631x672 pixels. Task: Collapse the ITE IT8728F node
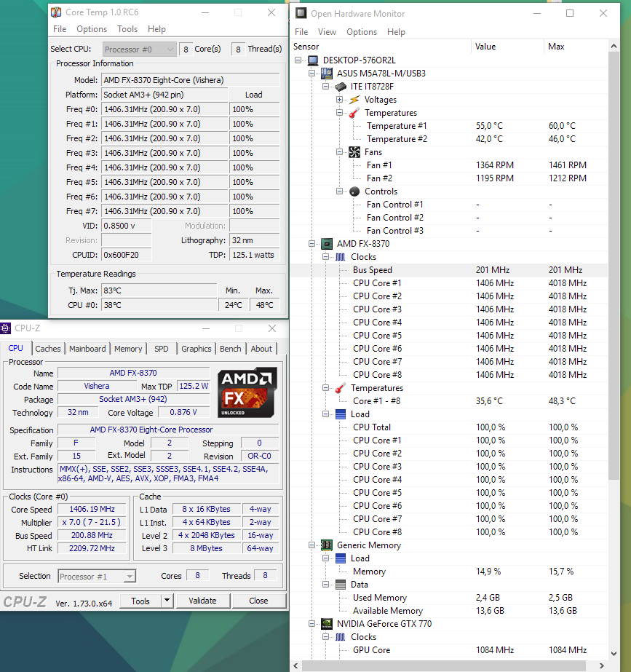coord(325,87)
